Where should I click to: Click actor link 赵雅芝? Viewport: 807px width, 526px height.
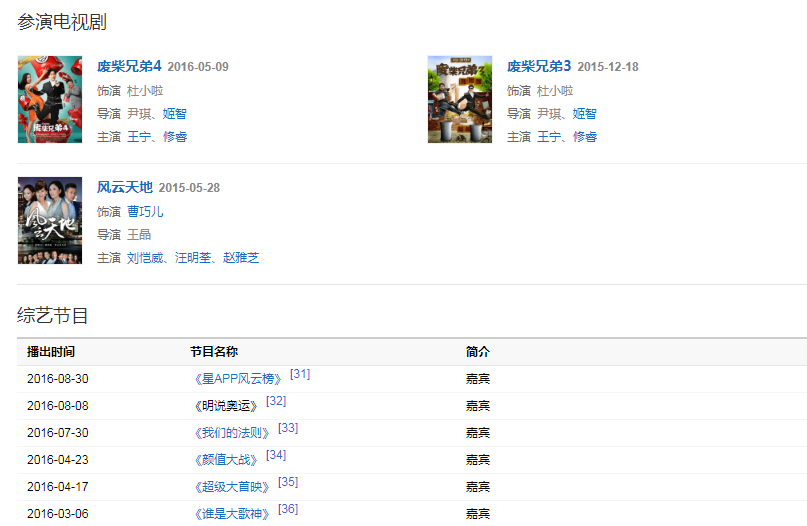[241, 258]
